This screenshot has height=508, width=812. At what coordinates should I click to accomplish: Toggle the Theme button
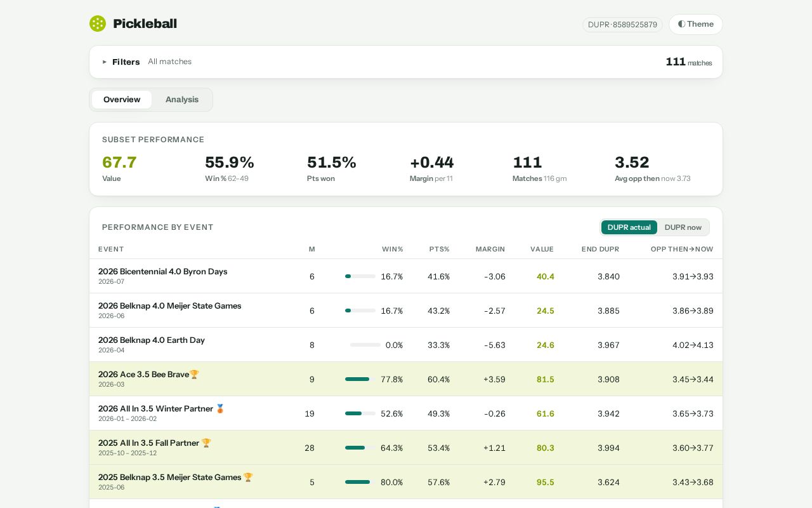[x=696, y=24]
